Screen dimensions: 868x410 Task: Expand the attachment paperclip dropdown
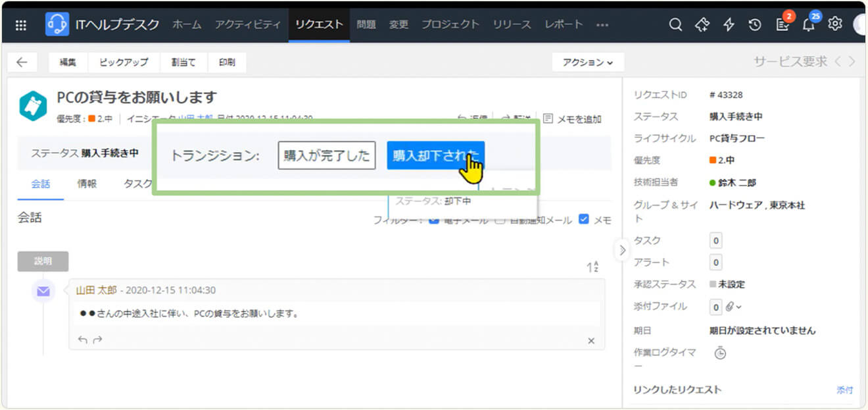tap(733, 307)
